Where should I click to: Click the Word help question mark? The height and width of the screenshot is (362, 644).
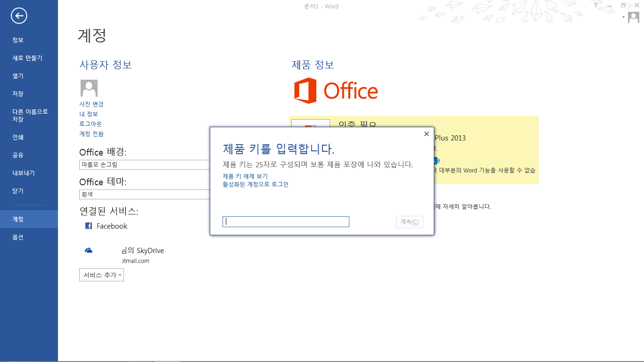click(595, 5)
